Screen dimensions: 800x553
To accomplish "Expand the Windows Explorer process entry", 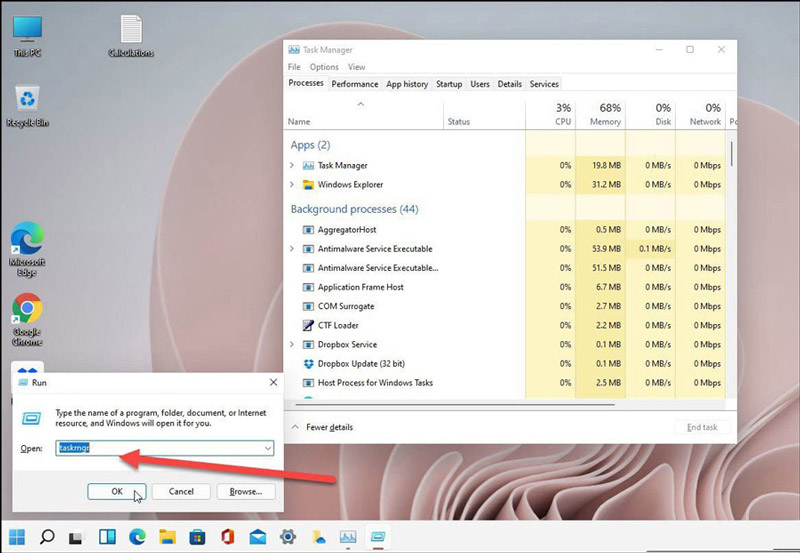I will pos(292,185).
